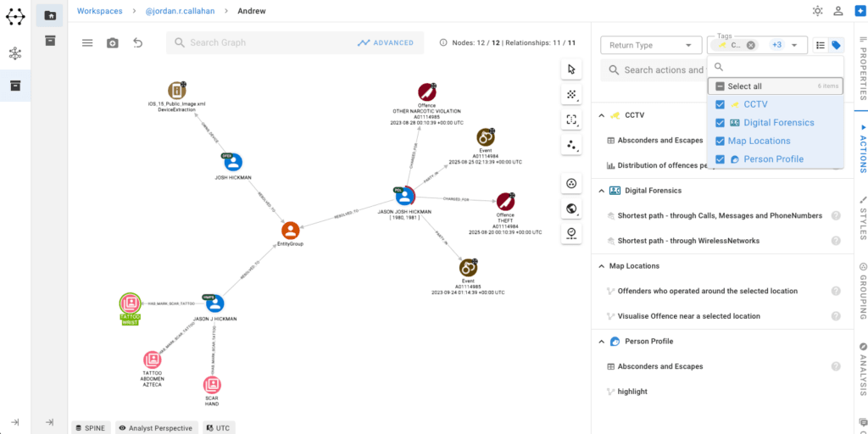Click the tag view icon button
The height and width of the screenshot is (434, 868).
837,46
